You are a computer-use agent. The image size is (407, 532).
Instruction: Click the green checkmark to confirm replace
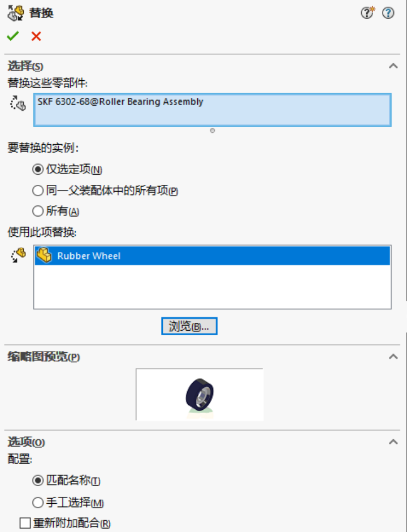13,36
